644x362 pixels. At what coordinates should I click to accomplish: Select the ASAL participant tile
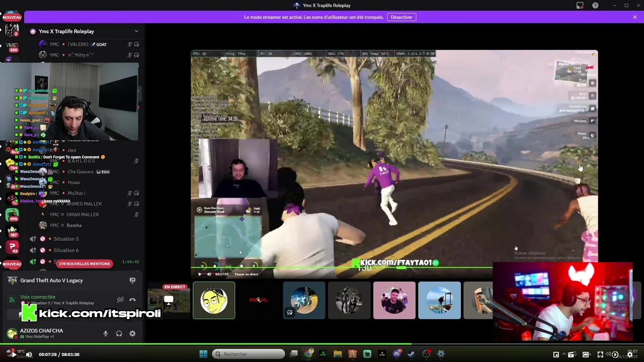[259, 300]
